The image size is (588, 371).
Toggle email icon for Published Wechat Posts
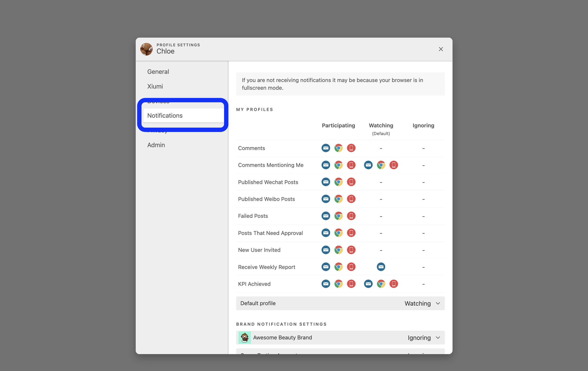[326, 182]
